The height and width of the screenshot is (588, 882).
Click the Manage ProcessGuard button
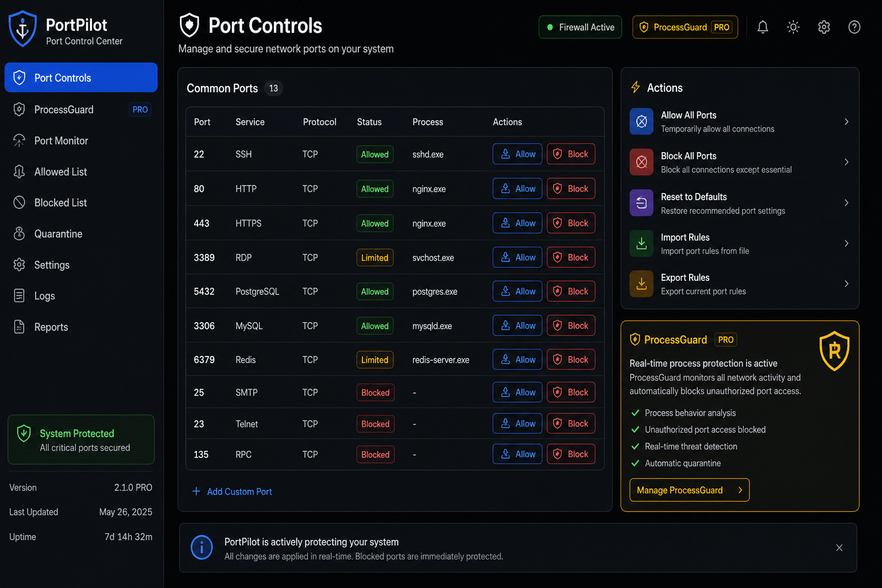pos(689,490)
